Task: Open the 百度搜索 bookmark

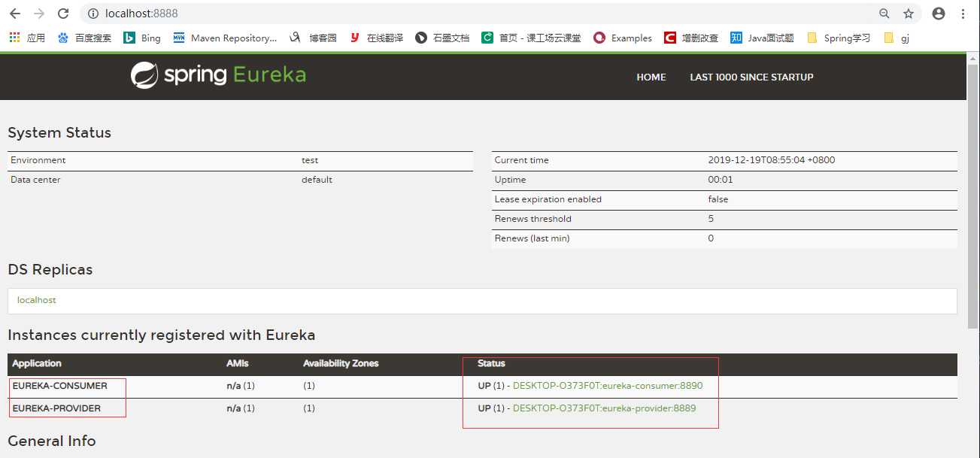Action: coord(84,38)
